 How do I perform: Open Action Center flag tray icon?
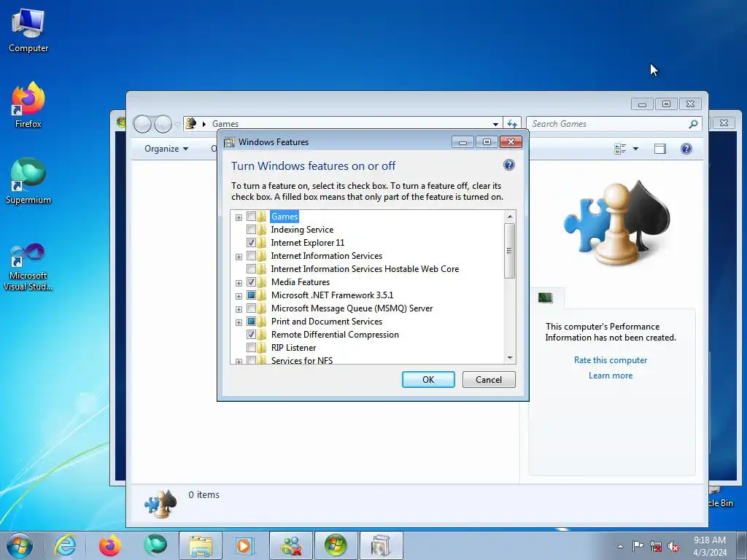point(638,546)
